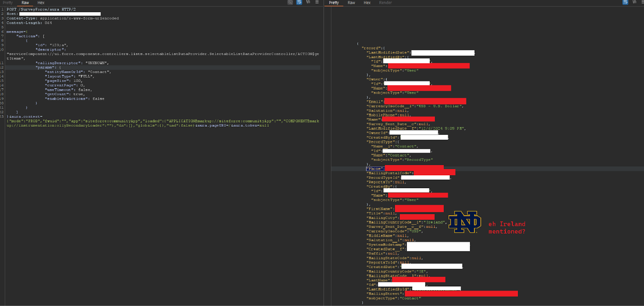Click the serviceComponent://ui.force.components line

[x=163, y=54]
